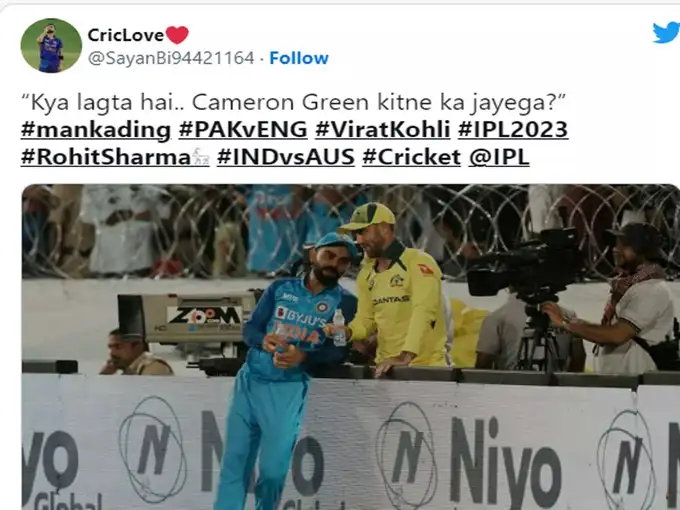Follow the CricLove account

[x=299, y=58]
